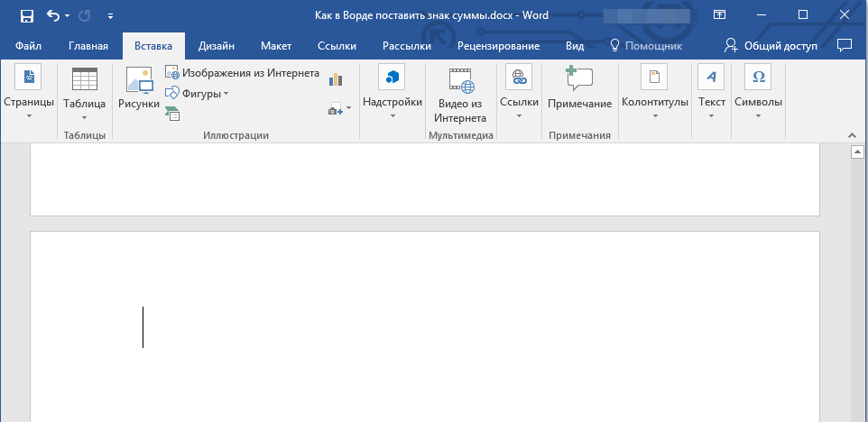
Task: Open the comments speech bubble icon at top right
Action: [845, 45]
